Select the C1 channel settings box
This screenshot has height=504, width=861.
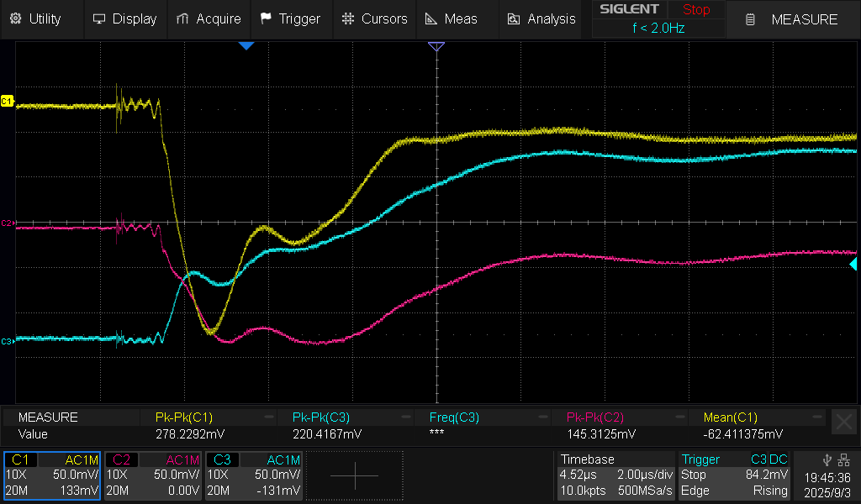tap(52, 475)
